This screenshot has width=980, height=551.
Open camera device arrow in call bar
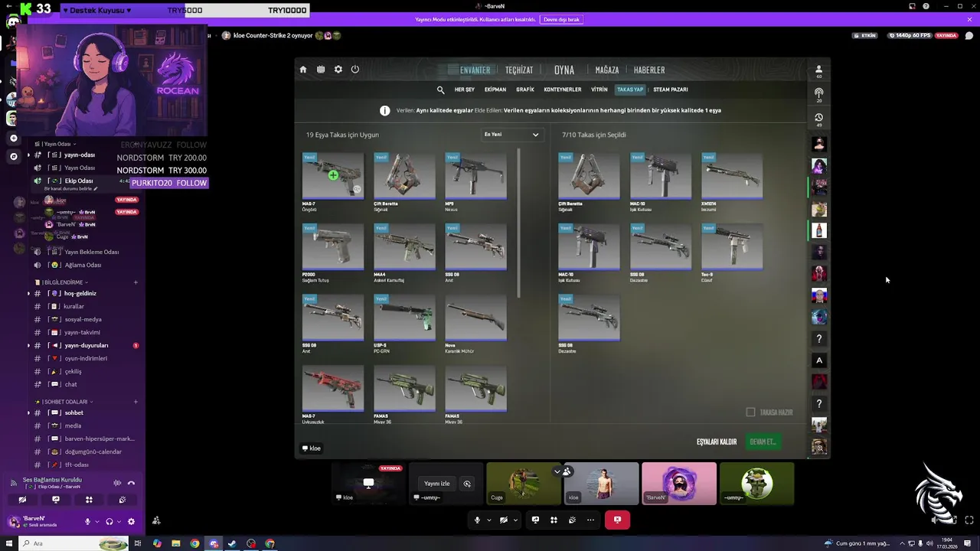click(x=515, y=520)
